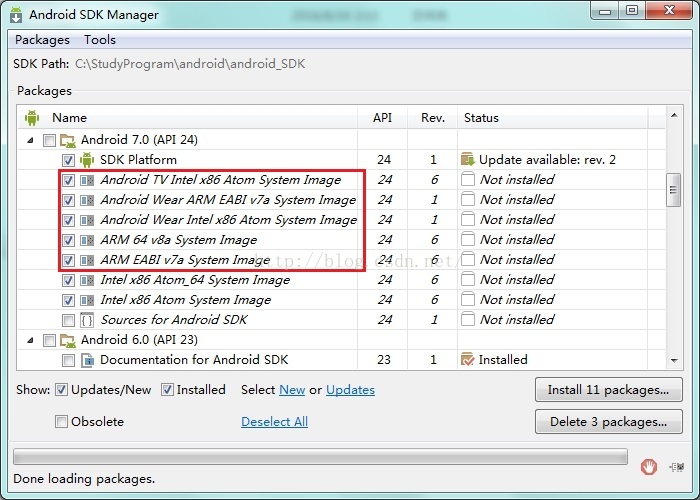Uncheck the ARM 64 v8a System Image checkbox
The image size is (700, 500).
[x=68, y=240]
